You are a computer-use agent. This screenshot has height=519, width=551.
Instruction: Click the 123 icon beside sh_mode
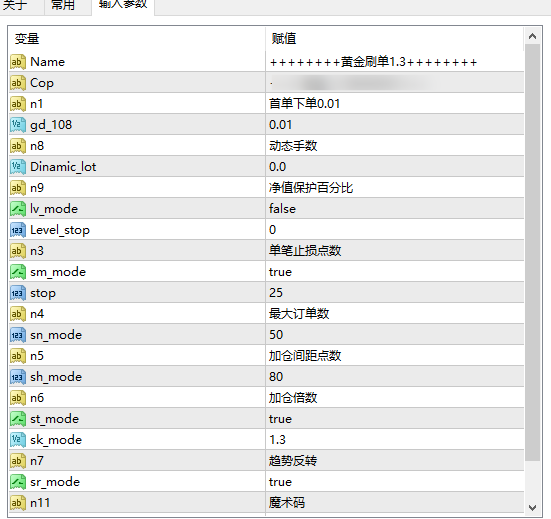[x=18, y=377]
